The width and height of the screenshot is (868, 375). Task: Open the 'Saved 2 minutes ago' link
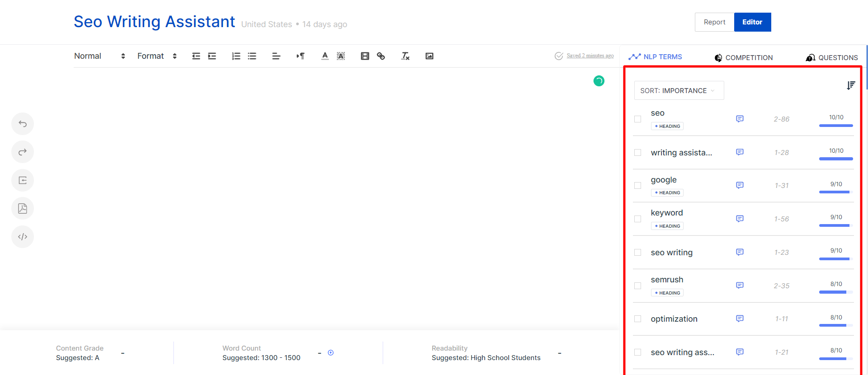pos(590,56)
